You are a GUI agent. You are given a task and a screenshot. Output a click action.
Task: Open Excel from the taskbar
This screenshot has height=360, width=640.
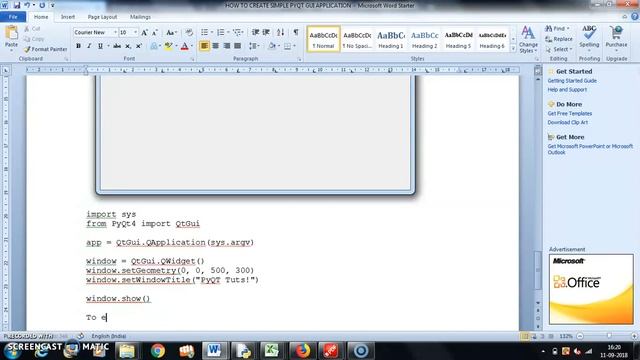pyautogui.click(x=271, y=351)
